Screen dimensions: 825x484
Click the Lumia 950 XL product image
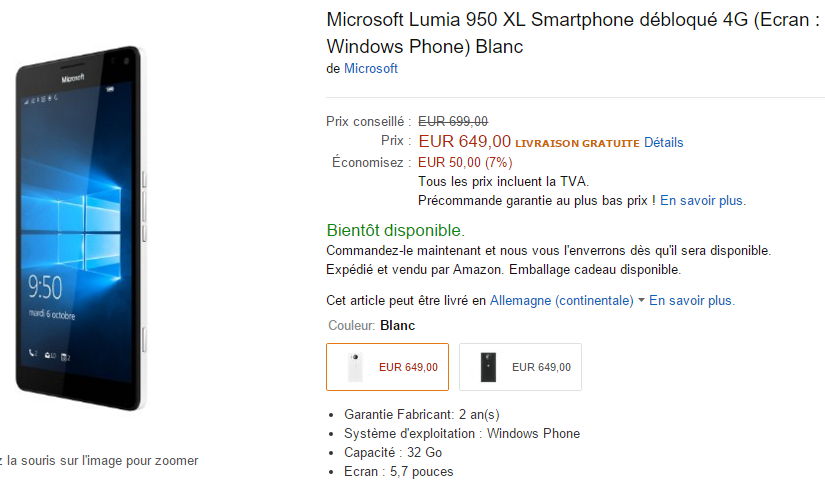(x=81, y=228)
